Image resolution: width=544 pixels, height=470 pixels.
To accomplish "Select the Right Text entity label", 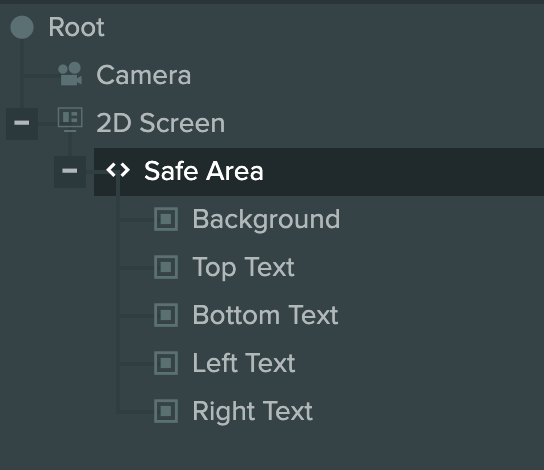I will [x=253, y=412].
